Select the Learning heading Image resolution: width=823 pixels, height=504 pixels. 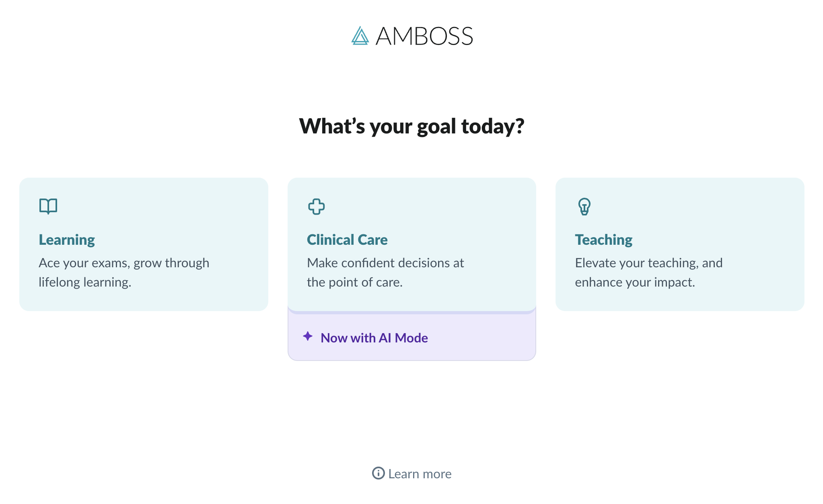(67, 240)
